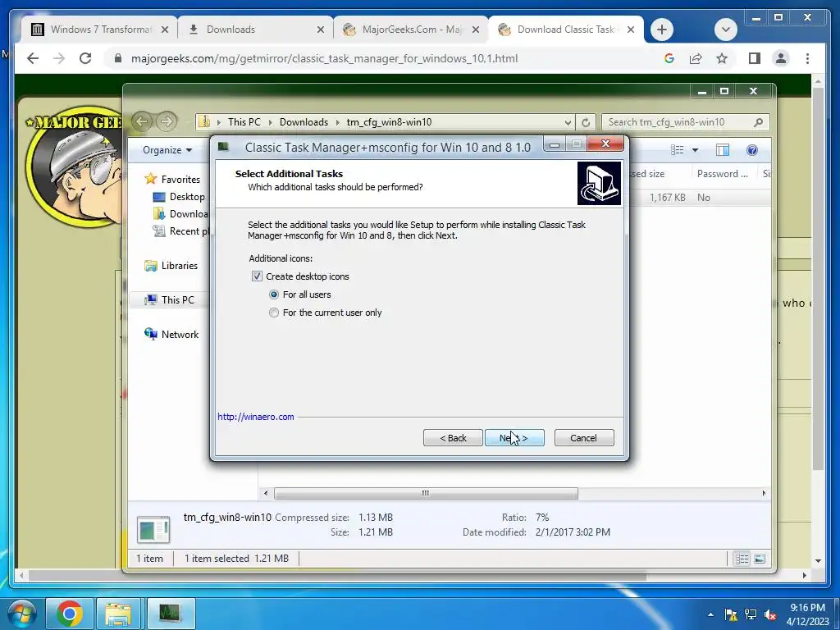Open File Explorer from the taskbar
The height and width of the screenshot is (630, 840).
coord(118,614)
